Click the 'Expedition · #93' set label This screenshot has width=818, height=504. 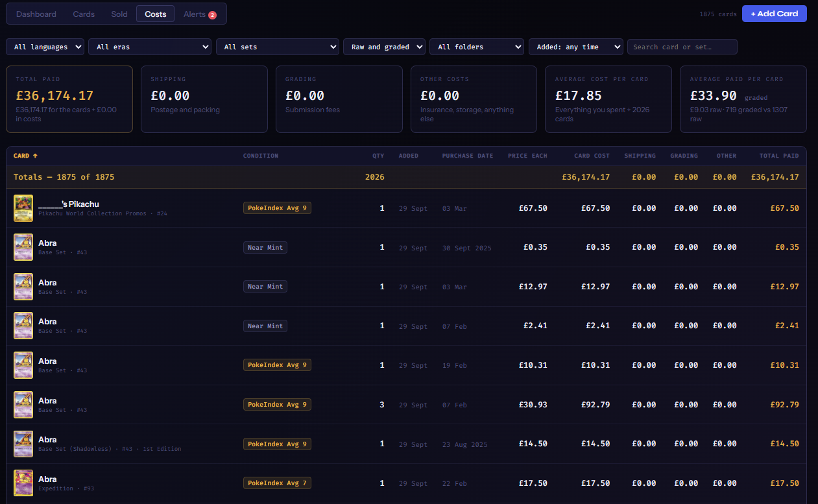click(x=66, y=488)
